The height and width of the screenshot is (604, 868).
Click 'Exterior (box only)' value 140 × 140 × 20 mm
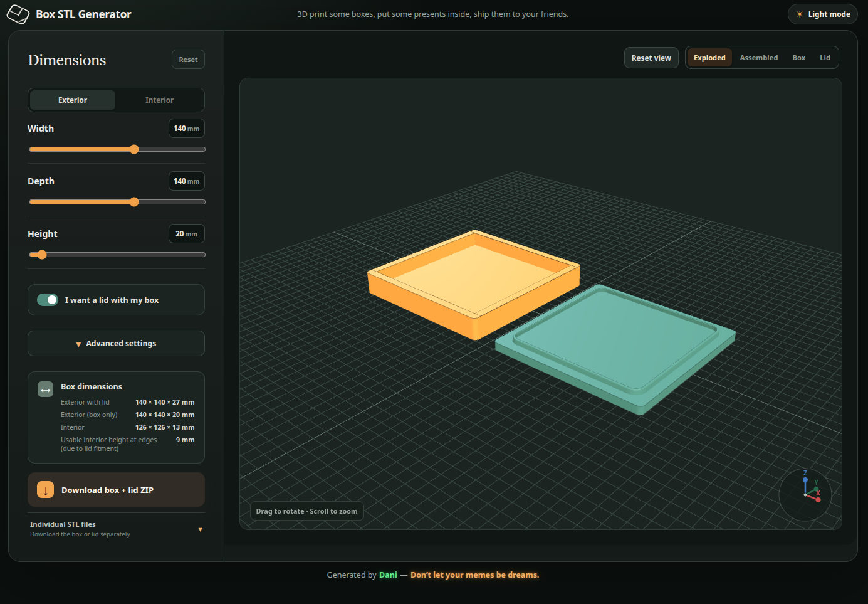tap(165, 415)
